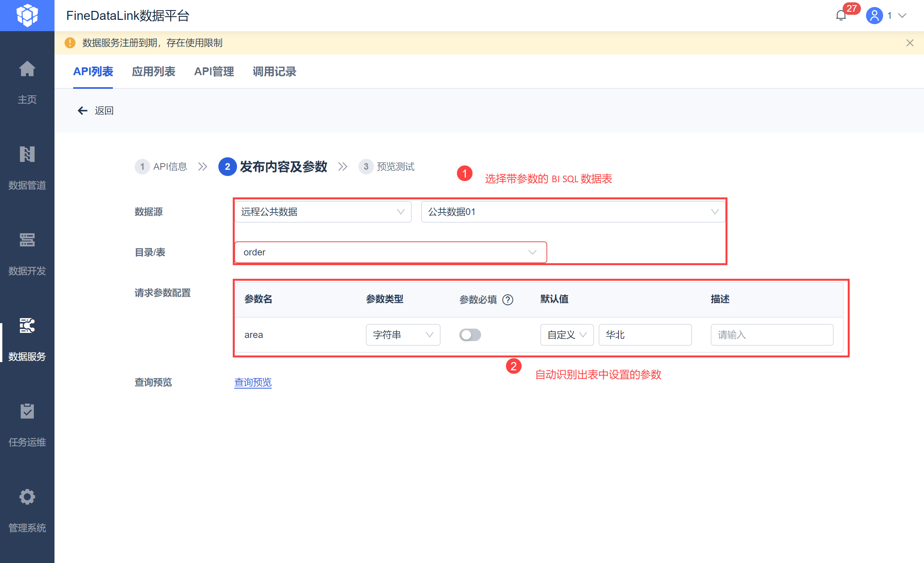Image resolution: width=924 pixels, height=563 pixels.
Task: Switch to the 调用记录 tab
Action: (x=274, y=72)
